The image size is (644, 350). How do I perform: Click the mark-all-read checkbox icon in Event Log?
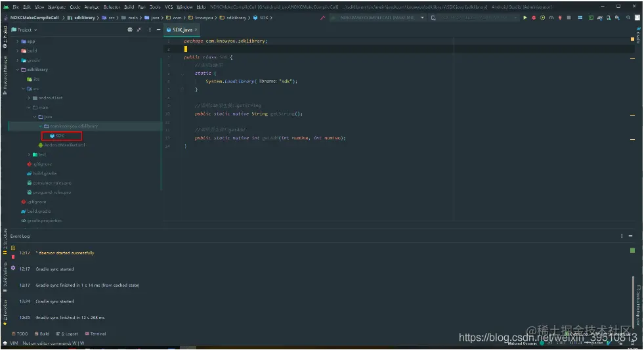tap(13, 248)
